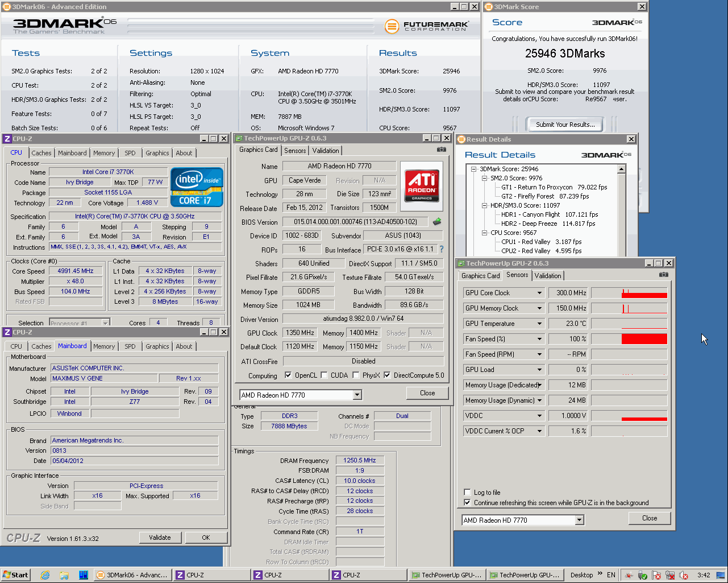Open the AMD Radeon HD 7770 selector in Sensors window
This screenshot has width=728, height=583.
click(579, 520)
